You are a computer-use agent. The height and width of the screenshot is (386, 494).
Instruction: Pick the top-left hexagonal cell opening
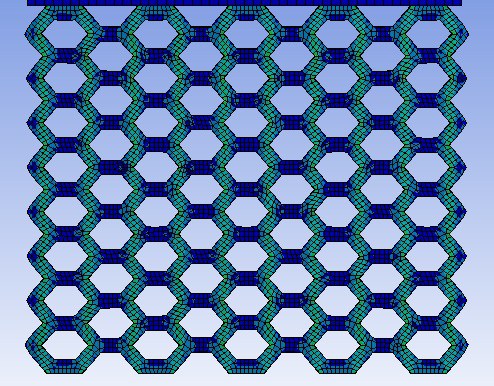click(x=65, y=34)
